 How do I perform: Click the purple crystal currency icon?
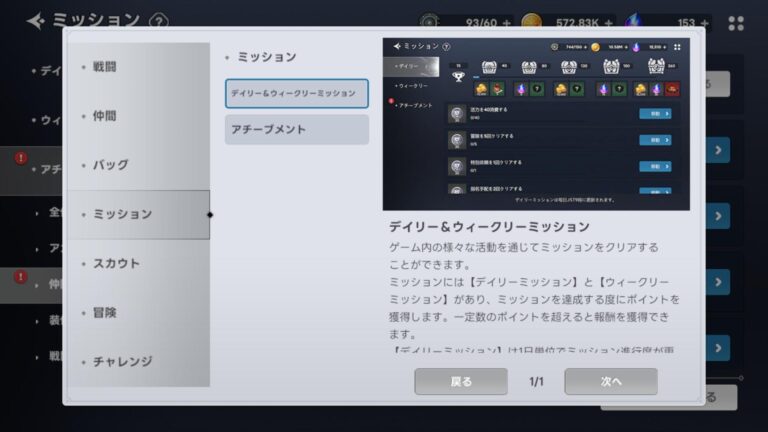(x=632, y=22)
